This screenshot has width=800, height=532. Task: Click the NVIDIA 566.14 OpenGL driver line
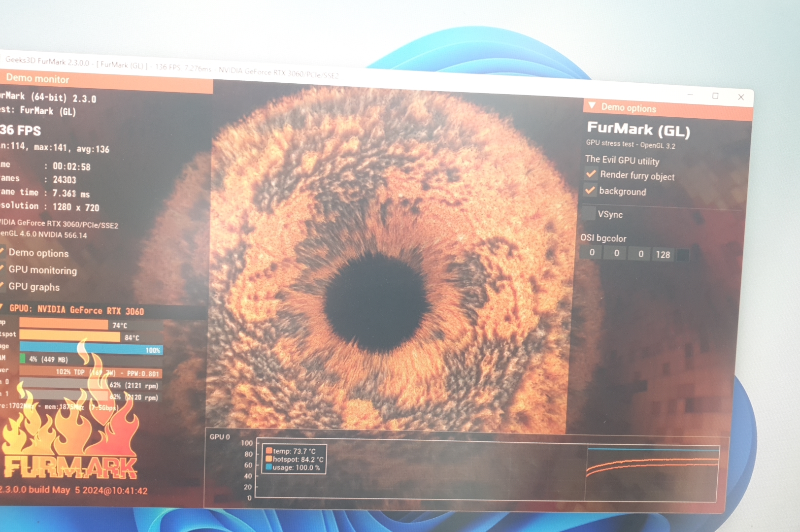[x=44, y=234]
